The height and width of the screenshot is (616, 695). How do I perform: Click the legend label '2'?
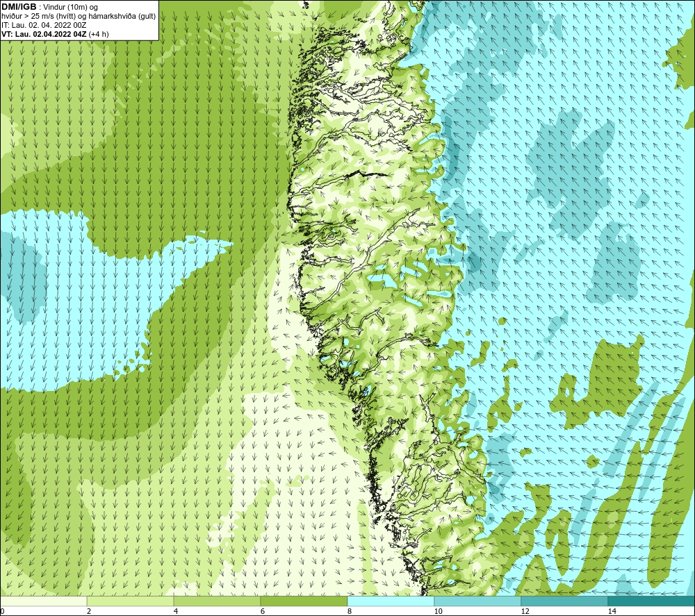(x=89, y=612)
